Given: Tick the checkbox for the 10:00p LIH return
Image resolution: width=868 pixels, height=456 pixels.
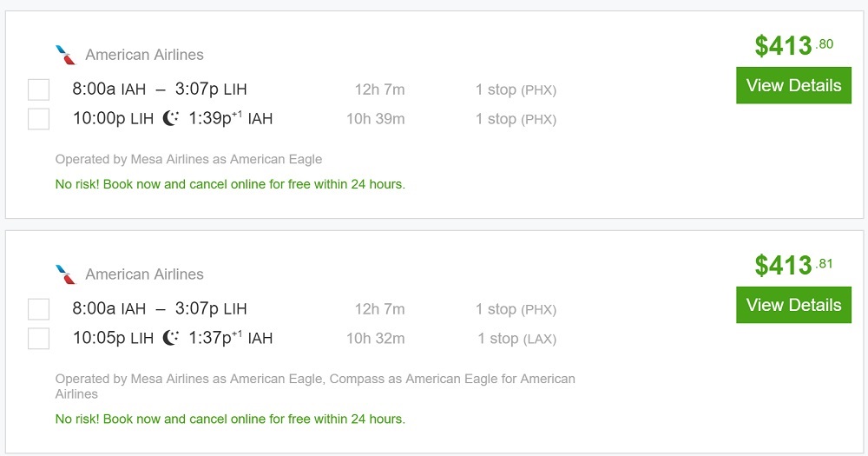Looking at the screenshot, I should [x=38, y=119].
